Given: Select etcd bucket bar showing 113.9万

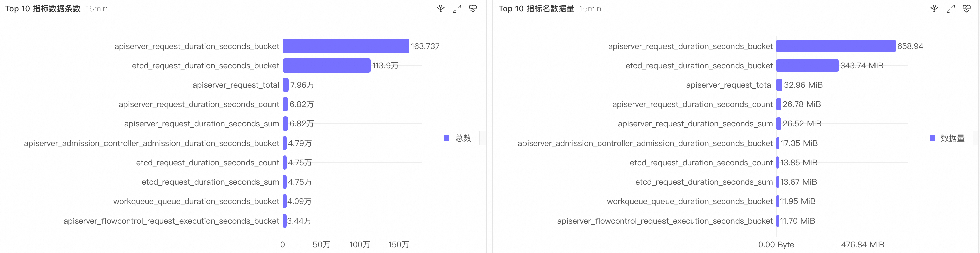Looking at the screenshot, I should click(327, 65).
